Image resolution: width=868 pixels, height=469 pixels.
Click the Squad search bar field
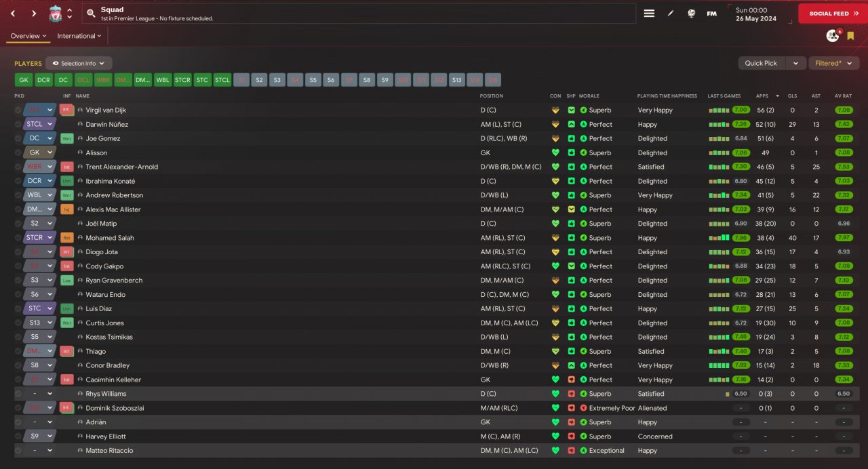tap(359, 14)
